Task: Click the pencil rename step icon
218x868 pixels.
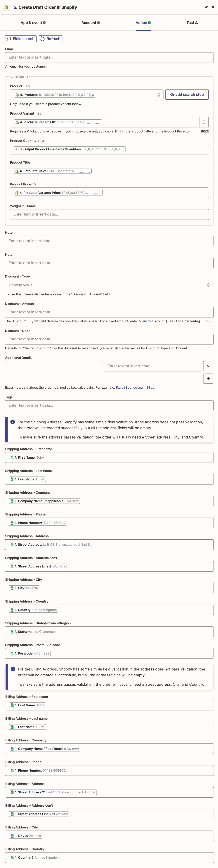Action: point(206,7)
